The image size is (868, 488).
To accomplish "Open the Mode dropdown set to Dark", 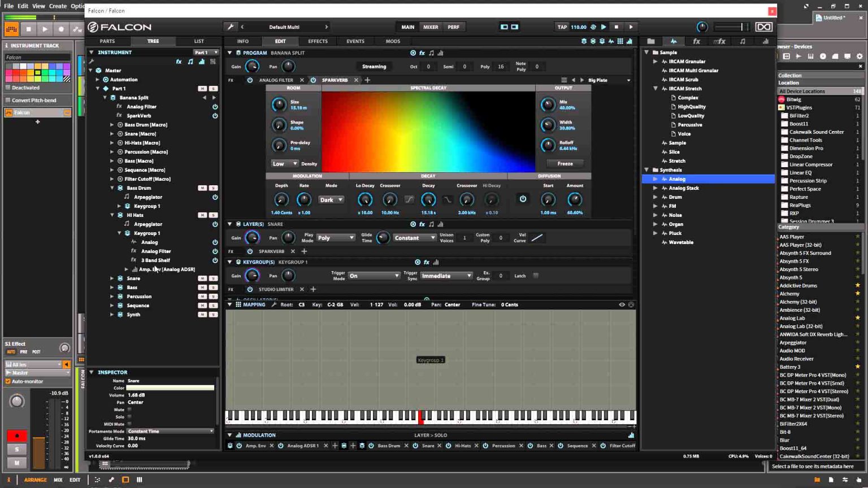I will [x=331, y=200].
